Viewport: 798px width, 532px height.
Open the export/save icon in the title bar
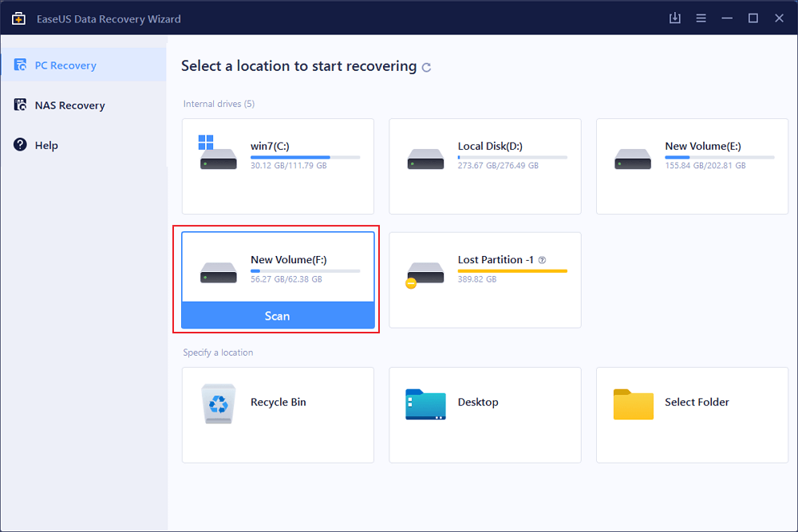tap(674, 18)
